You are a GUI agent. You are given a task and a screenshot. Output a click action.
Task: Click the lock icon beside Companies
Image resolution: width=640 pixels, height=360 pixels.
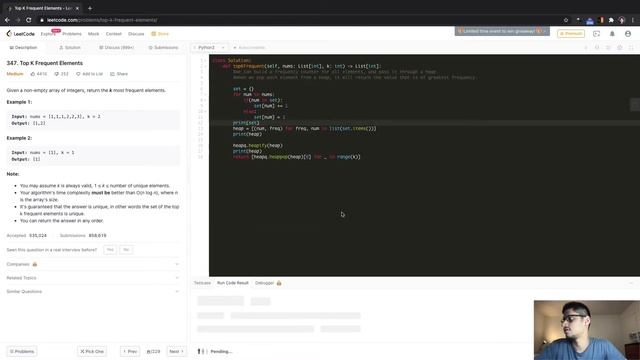[x=35, y=264]
